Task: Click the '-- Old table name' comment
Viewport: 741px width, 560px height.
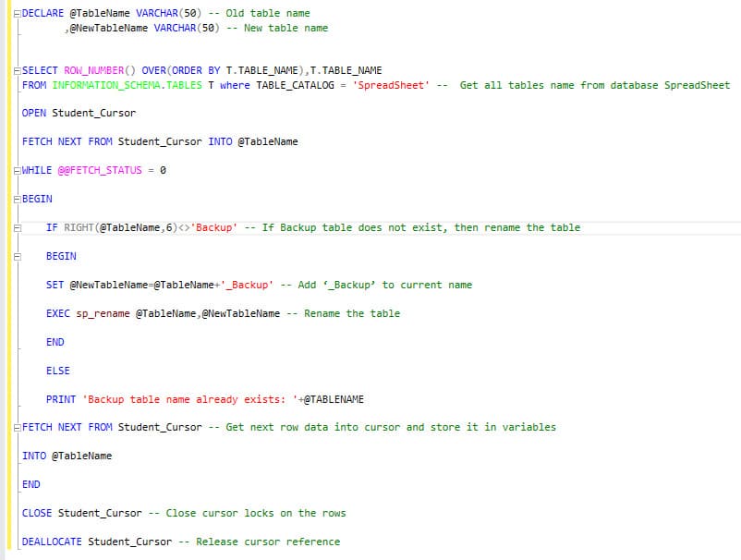Action: [259, 13]
